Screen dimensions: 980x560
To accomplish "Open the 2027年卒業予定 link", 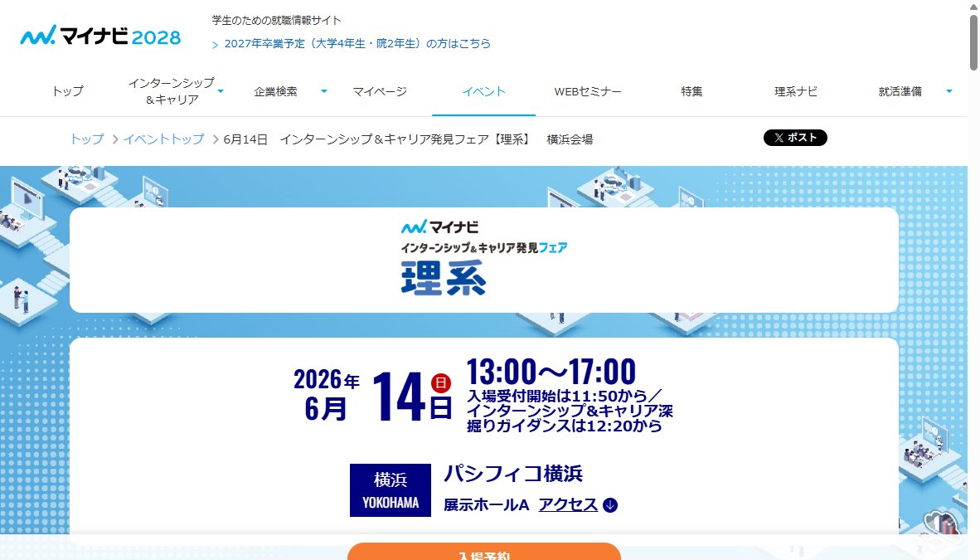I will pyautogui.click(x=357, y=44).
